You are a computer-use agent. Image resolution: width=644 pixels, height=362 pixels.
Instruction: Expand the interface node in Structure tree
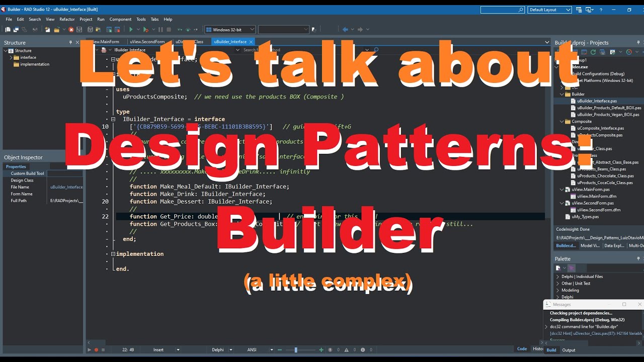(x=11, y=57)
